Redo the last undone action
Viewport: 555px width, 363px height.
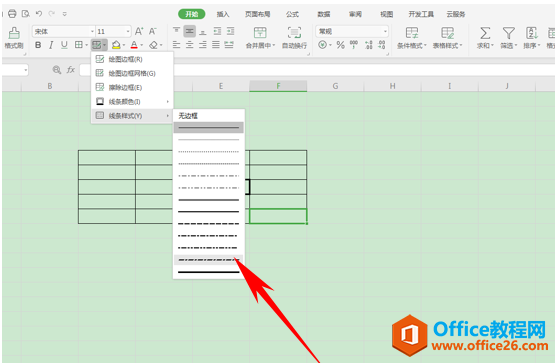coord(52,14)
